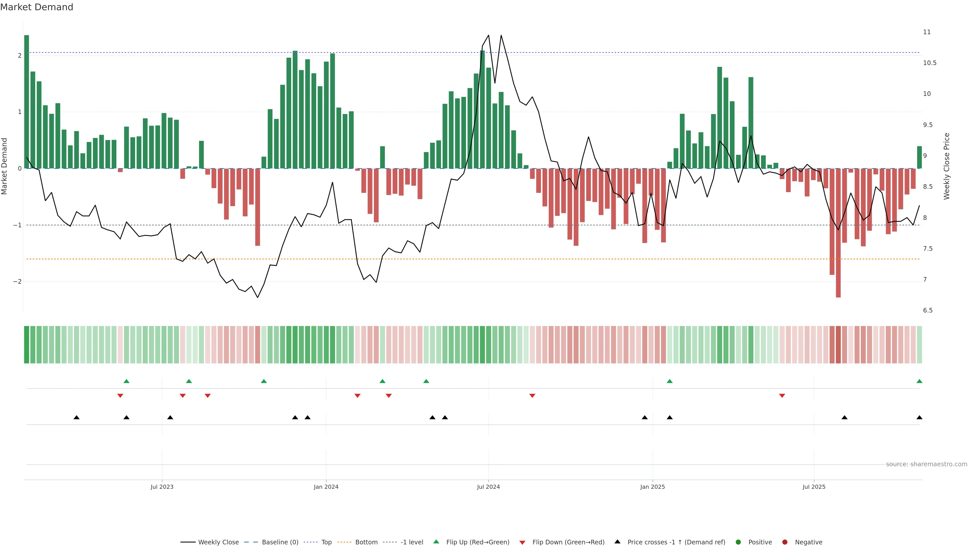This screenshot has width=980, height=551.
Task: Click the Jan 2024 x-axis label
Action: point(326,487)
